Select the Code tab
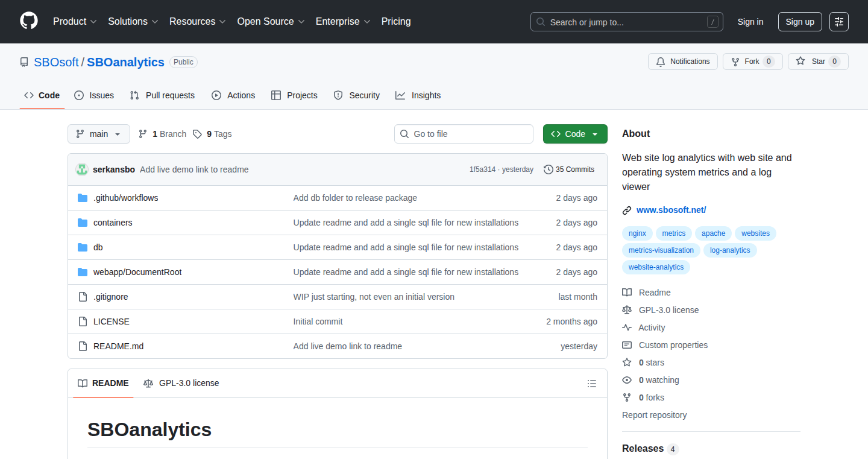The height and width of the screenshot is (459, 868). 42,95
